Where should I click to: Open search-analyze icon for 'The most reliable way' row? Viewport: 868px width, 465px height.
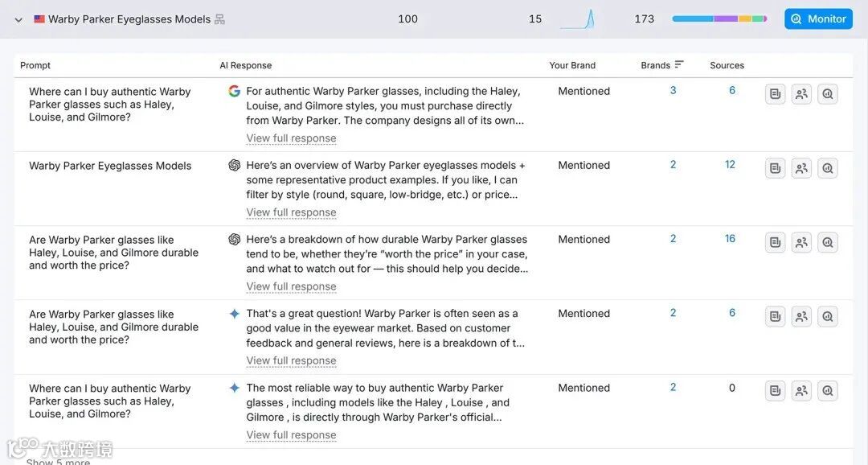(828, 391)
